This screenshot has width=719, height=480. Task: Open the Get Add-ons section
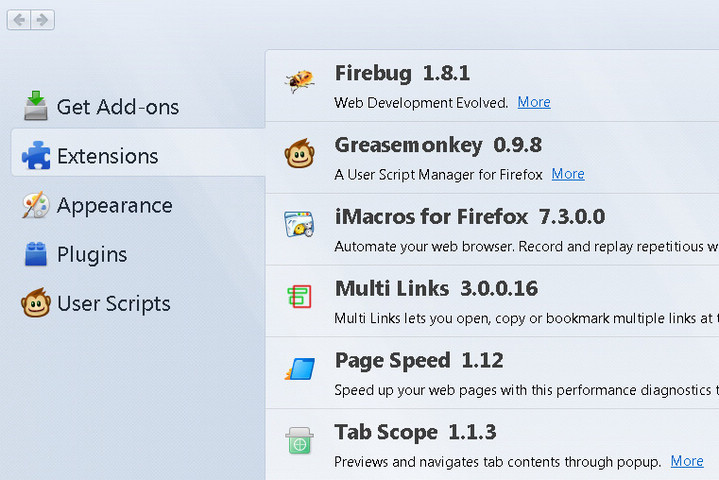coord(118,106)
